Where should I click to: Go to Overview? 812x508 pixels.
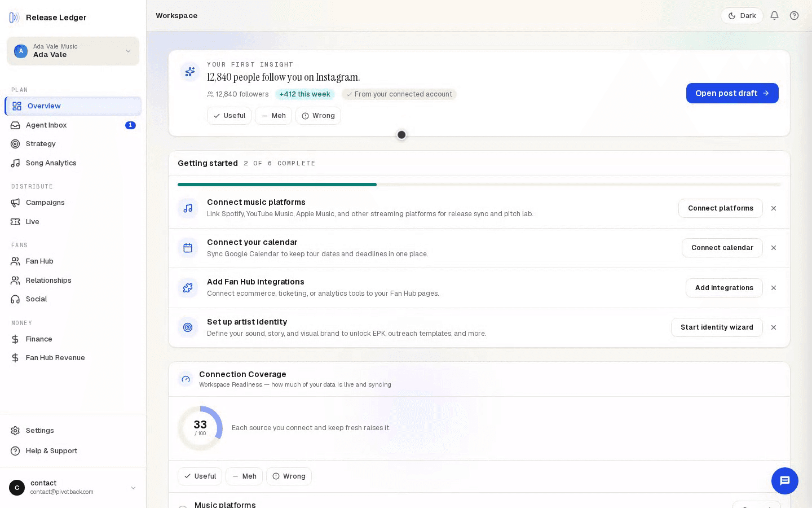[x=73, y=106]
